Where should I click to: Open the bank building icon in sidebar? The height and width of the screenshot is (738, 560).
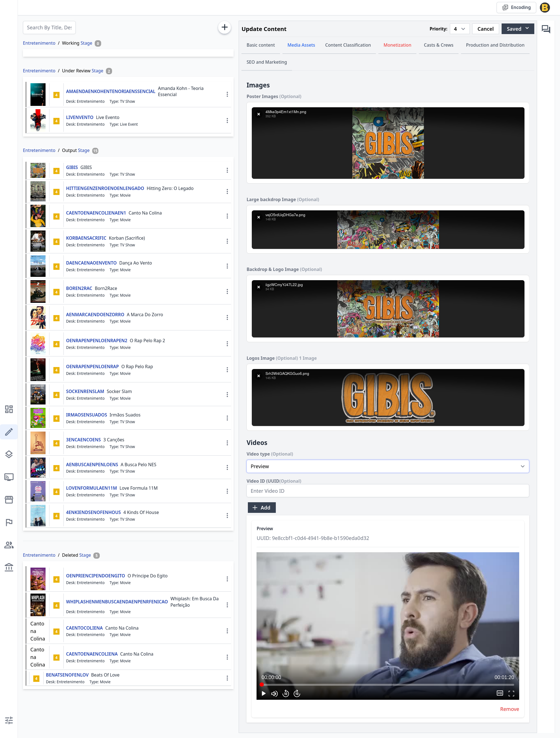tap(9, 567)
